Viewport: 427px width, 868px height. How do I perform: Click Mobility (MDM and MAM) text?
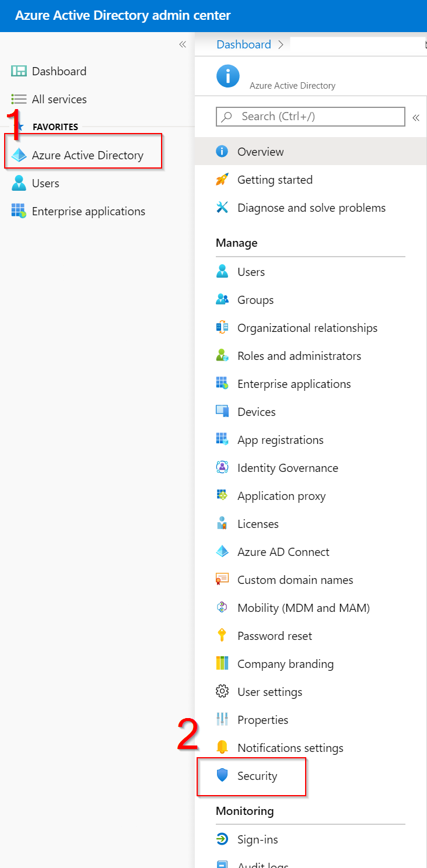[x=303, y=608]
